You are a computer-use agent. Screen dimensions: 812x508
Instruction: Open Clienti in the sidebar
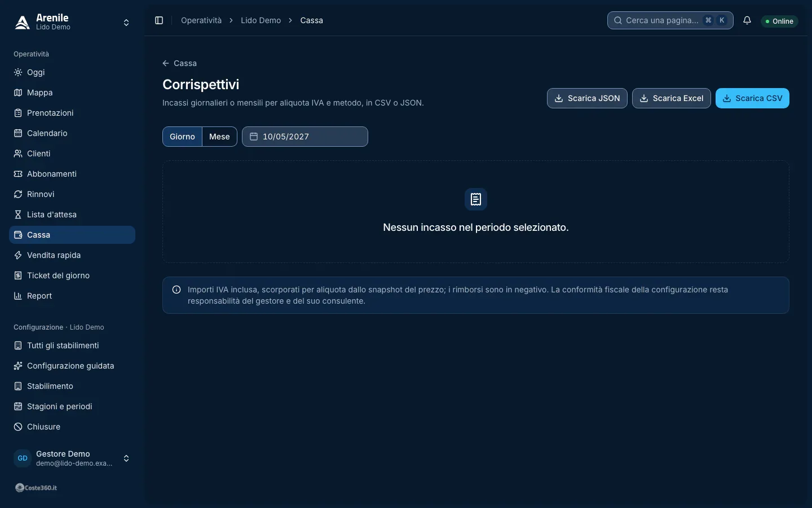[x=72, y=154]
